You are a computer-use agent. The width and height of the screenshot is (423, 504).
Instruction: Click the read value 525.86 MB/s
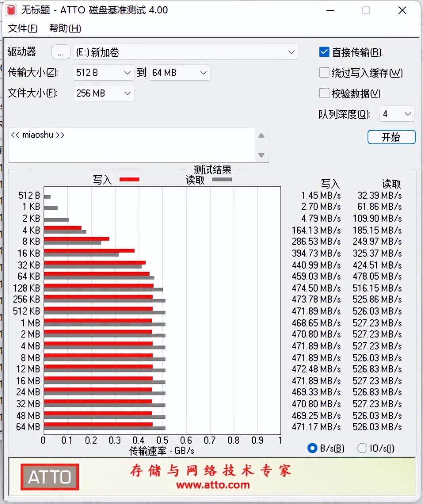click(x=377, y=299)
